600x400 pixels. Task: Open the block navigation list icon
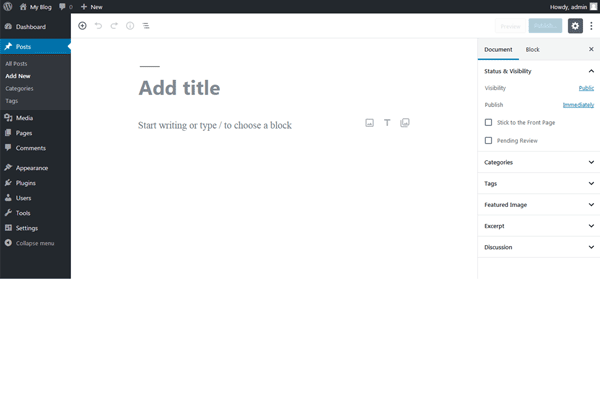click(x=146, y=26)
